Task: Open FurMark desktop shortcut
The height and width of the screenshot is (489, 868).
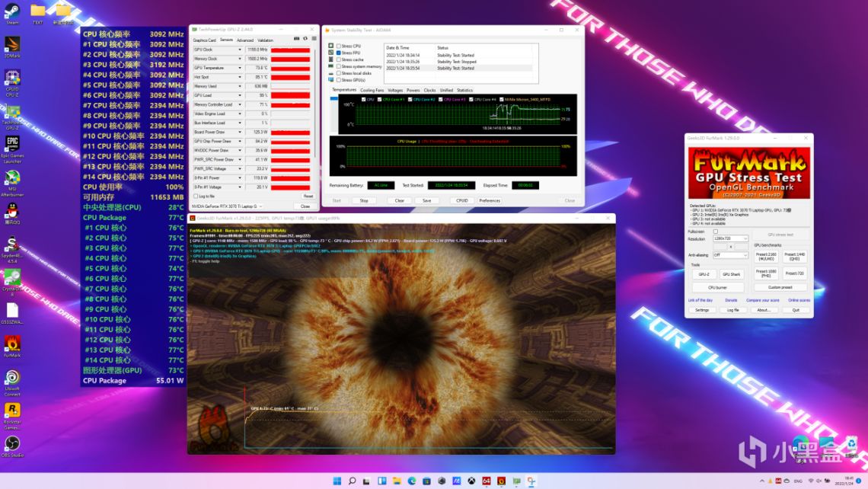Action: 11,346
